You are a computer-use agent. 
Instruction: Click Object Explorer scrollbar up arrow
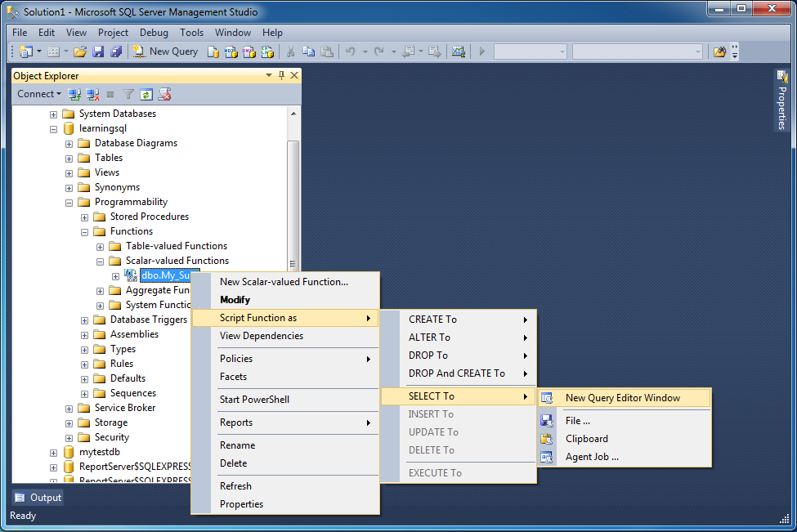point(293,114)
